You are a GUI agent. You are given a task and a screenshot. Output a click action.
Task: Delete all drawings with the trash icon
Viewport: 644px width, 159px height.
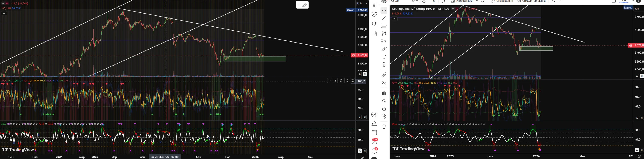click(x=384, y=127)
